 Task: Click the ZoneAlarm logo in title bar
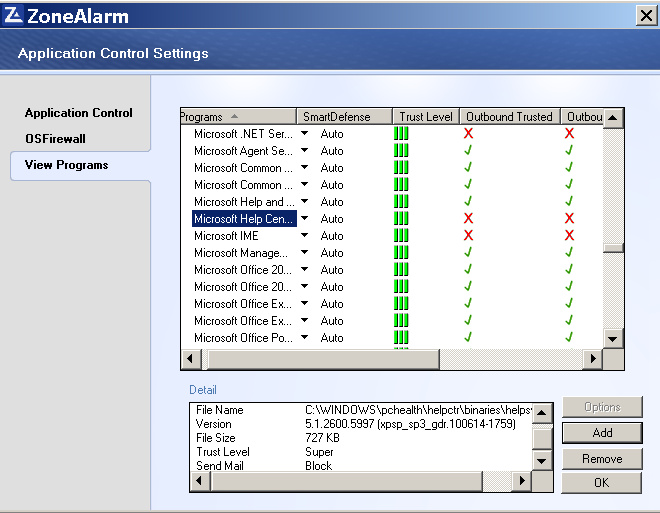[13, 16]
